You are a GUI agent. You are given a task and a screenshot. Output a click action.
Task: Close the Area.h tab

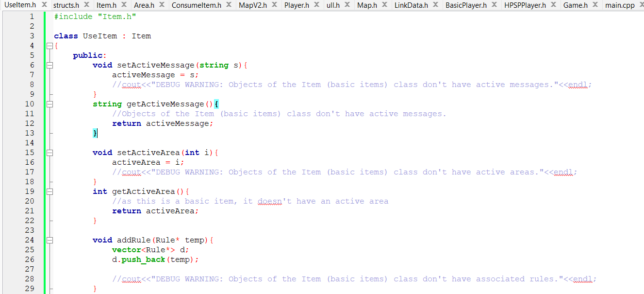click(161, 4)
